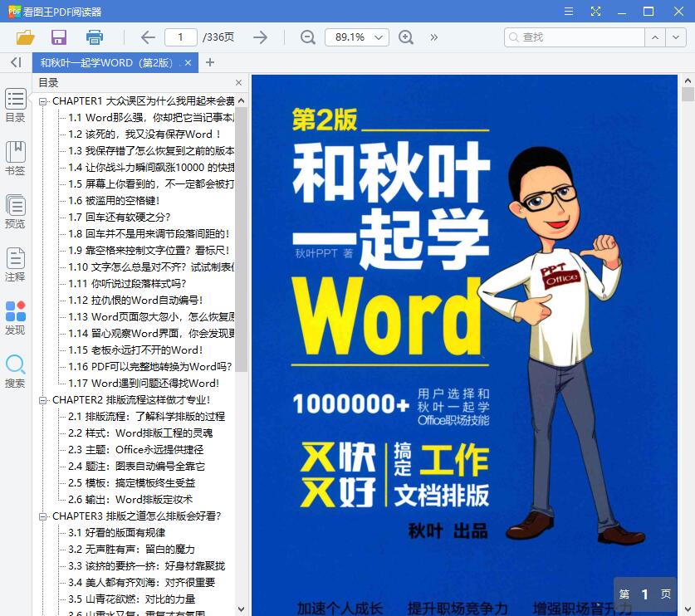Find the next search result with down arrow

(x=676, y=37)
